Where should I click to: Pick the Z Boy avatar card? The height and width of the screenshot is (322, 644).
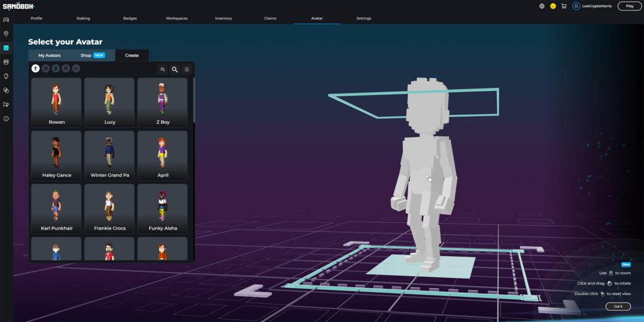coord(163,103)
